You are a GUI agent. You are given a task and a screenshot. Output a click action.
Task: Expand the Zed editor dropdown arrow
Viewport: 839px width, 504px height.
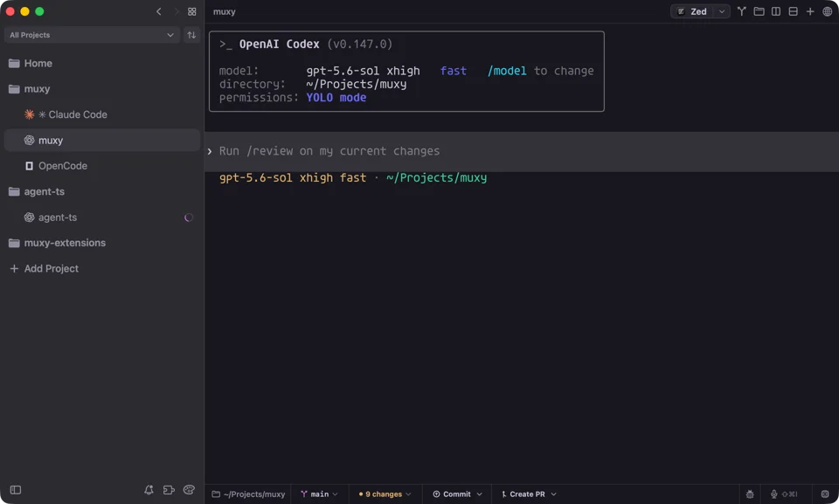(x=722, y=11)
